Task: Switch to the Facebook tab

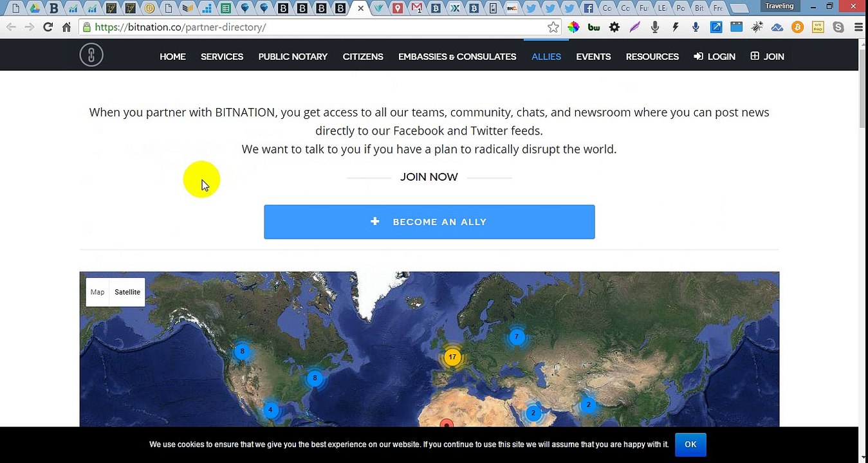Action: tap(588, 8)
